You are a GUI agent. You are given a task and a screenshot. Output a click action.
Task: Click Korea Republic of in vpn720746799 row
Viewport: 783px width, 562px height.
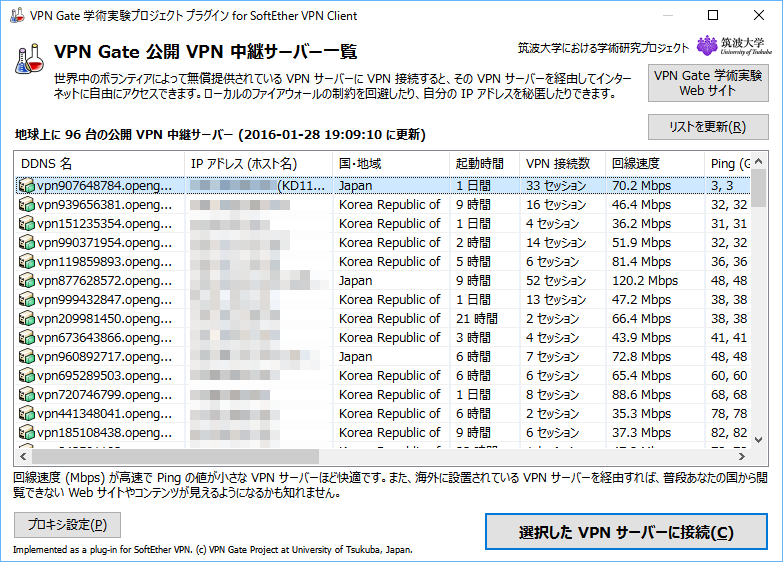point(390,395)
